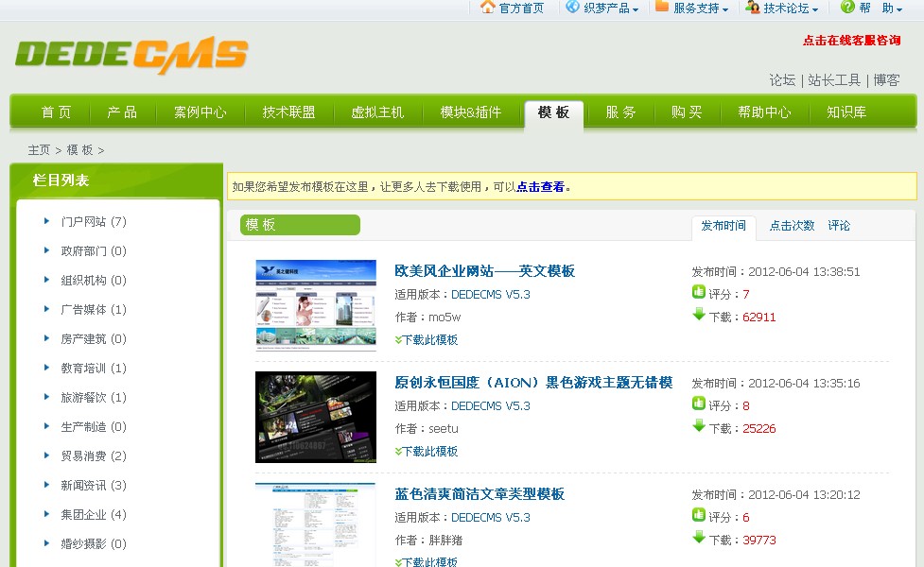
Task: Open the 蓝色清爽简洁 template thumbnail
Action: (x=315, y=524)
